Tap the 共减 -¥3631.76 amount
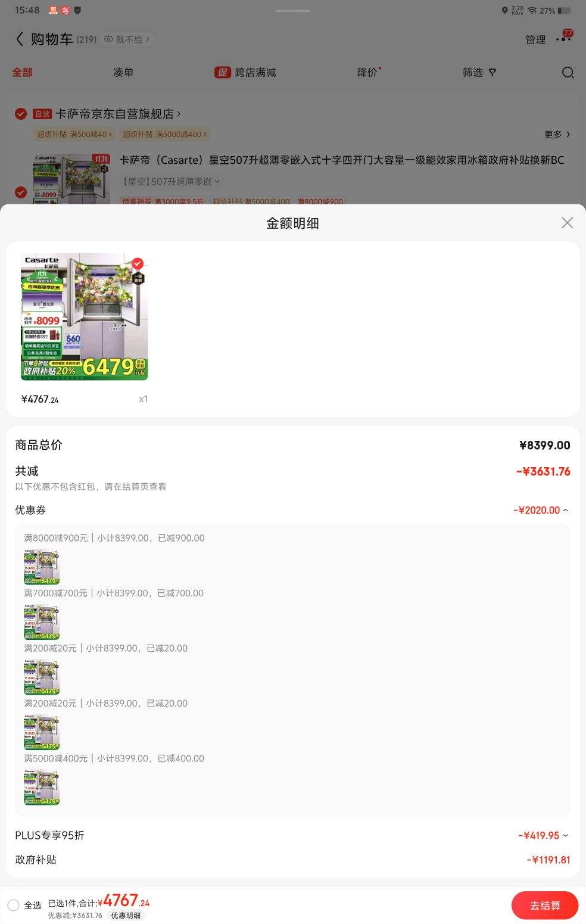The height and width of the screenshot is (924, 586). [x=543, y=472]
